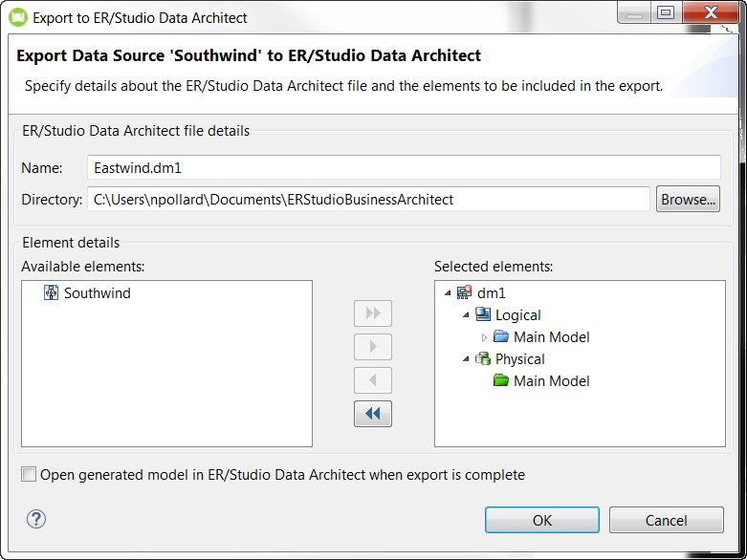Click the remove single left arrow button

point(373,380)
